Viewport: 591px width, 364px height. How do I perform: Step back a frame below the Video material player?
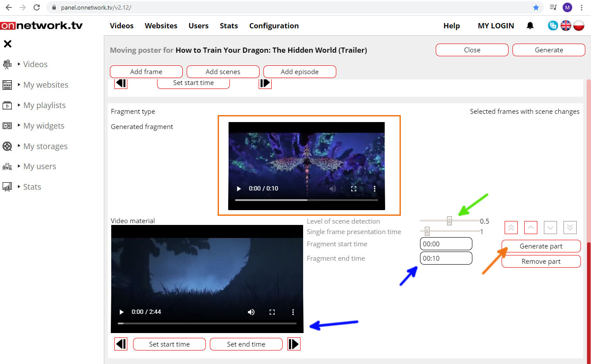121,344
